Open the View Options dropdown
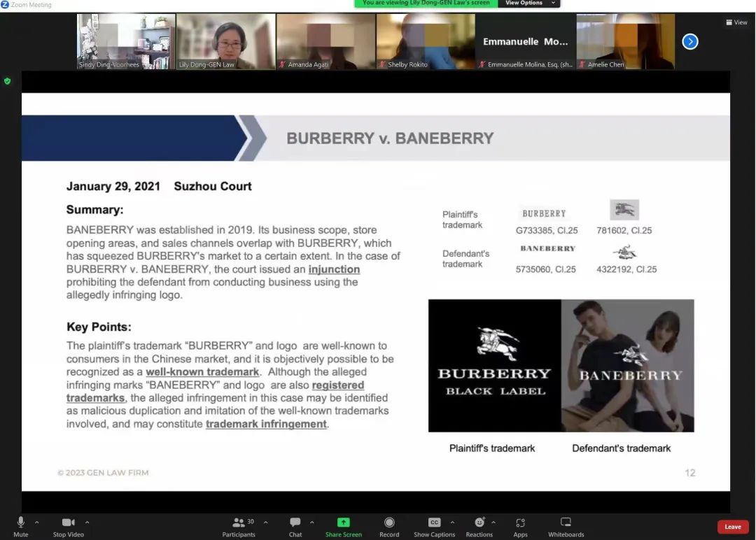 coord(529,3)
